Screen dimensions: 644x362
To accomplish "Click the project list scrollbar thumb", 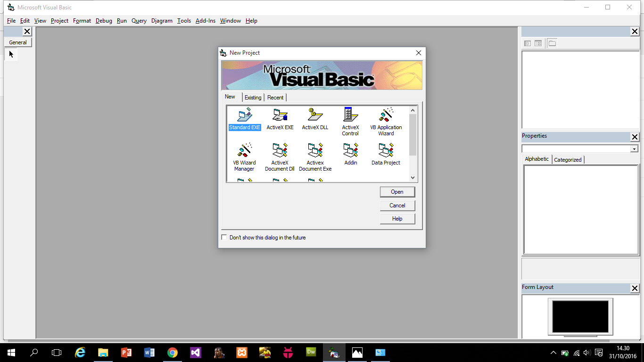I will click(x=413, y=135).
